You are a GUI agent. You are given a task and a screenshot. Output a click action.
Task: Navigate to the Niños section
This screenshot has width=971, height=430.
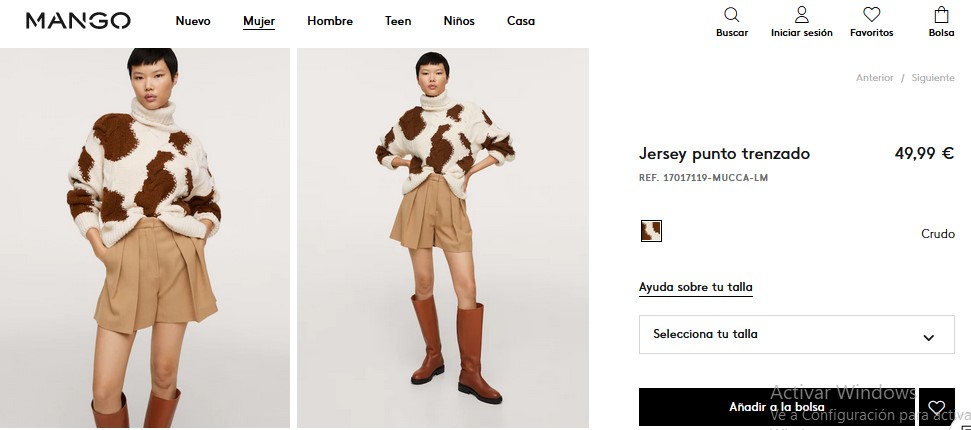[x=459, y=21]
